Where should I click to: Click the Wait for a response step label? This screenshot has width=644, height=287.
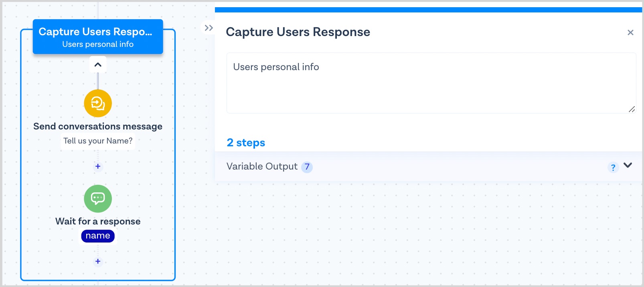click(x=98, y=221)
